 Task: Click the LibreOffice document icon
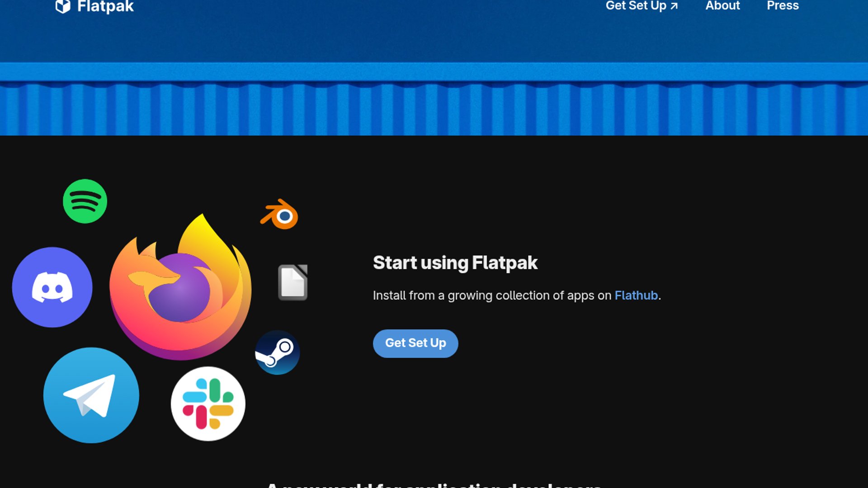(292, 282)
